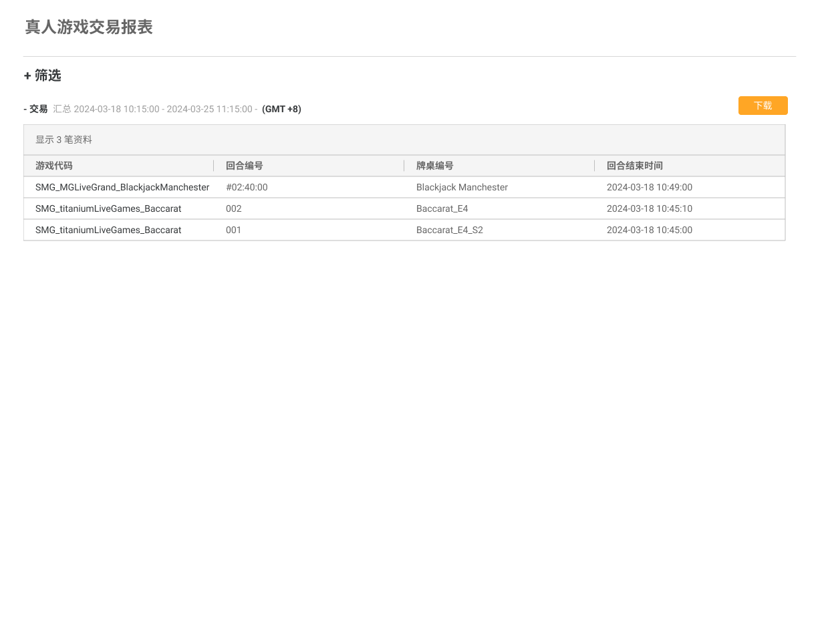This screenshot has width=822, height=644.
Task: Click round number 001
Action: pyautogui.click(x=234, y=230)
